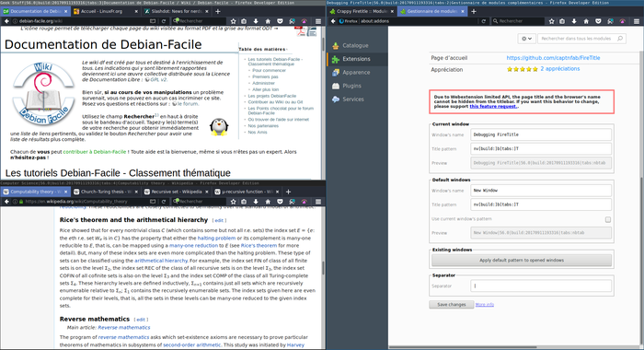Click 'Rechercher dans tous les modules' search box
The image size is (644, 350).
pos(582,39)
